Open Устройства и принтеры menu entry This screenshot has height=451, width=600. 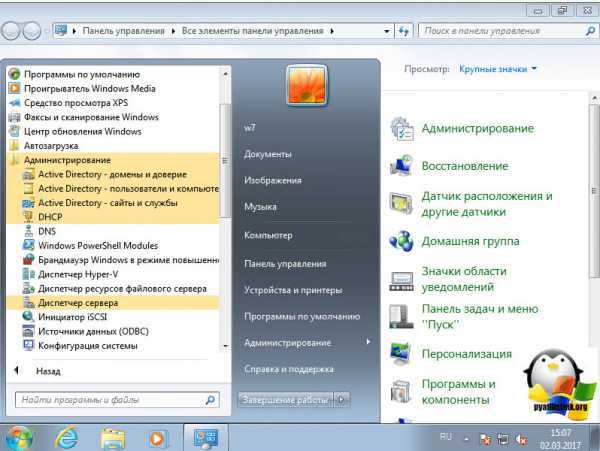293,290
